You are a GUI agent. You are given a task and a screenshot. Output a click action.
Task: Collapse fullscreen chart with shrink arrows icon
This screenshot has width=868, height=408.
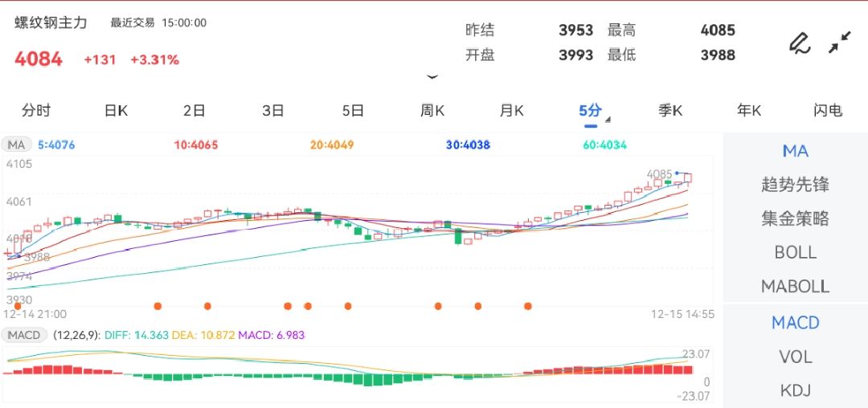click(840, 43)
